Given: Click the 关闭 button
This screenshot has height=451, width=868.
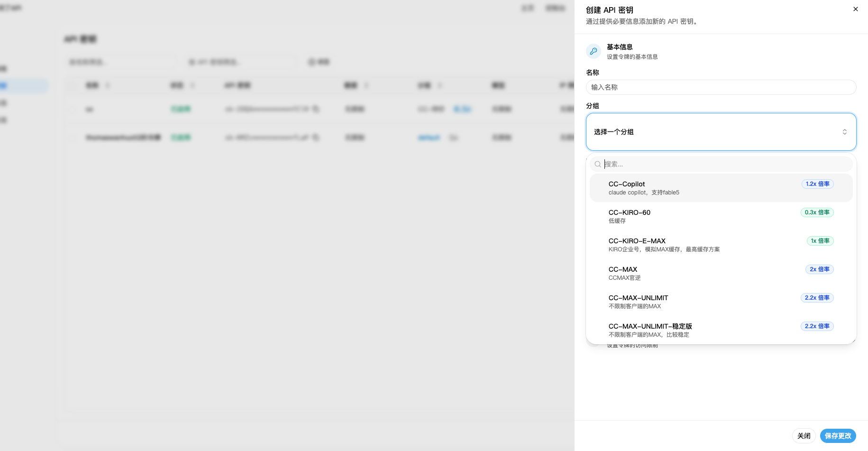Looking at the screenshot, I should coord(804,436).
